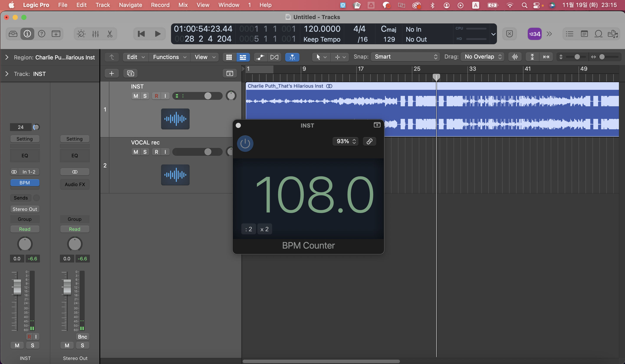Open the Drag No Overlap dropdown

(x=482, y=57)
